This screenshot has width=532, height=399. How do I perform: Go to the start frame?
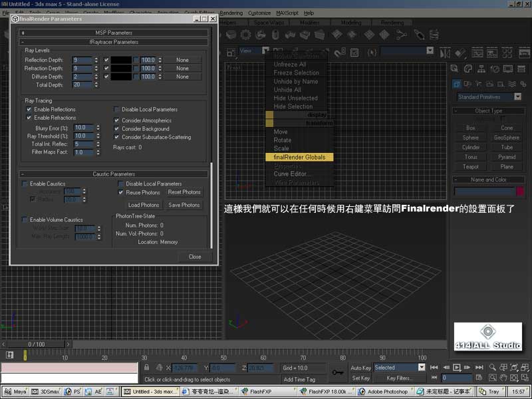pos(434,368)
